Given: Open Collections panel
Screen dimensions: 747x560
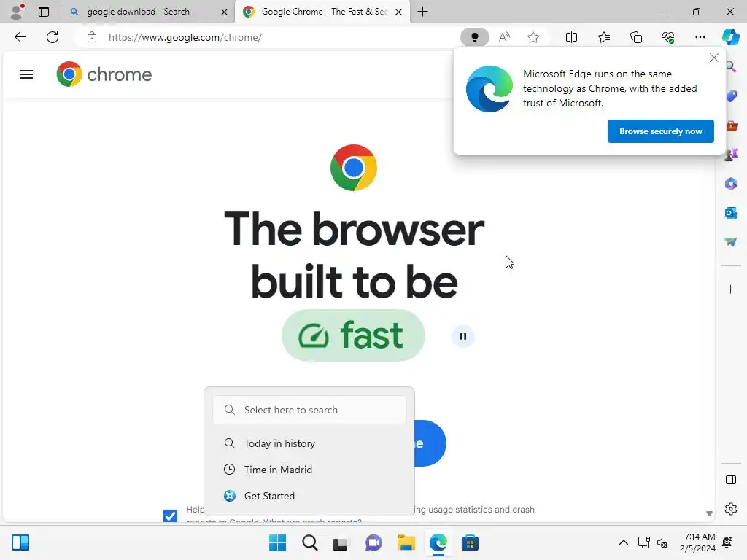Looking at the screenshot, I should (636, 37).
